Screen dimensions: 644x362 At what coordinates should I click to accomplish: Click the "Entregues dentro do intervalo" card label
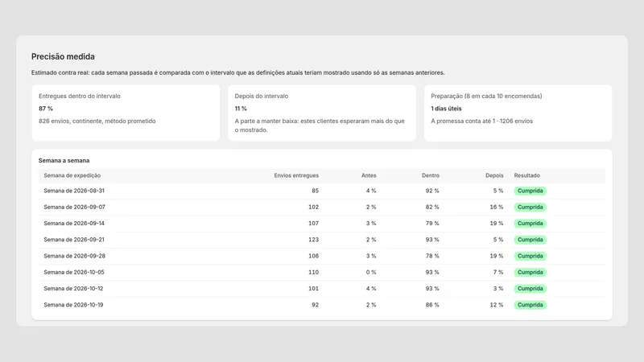point(79,96)
